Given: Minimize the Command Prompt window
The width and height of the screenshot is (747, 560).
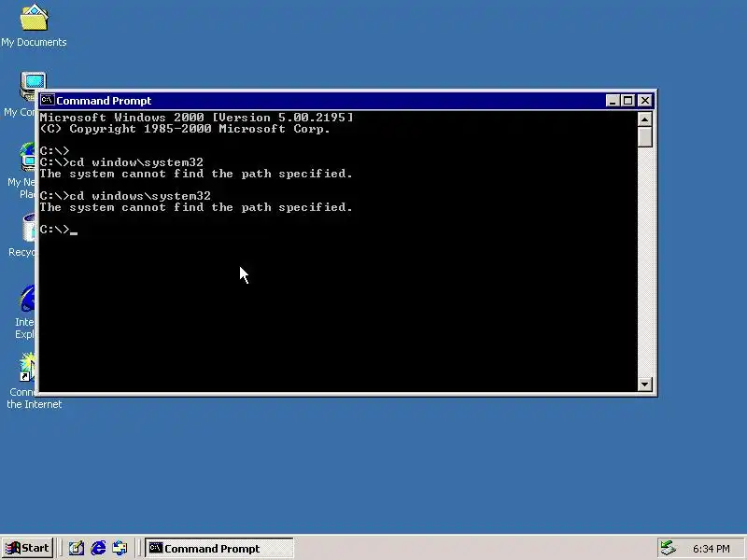Looking at the screenshot, I should pos(613,101).
